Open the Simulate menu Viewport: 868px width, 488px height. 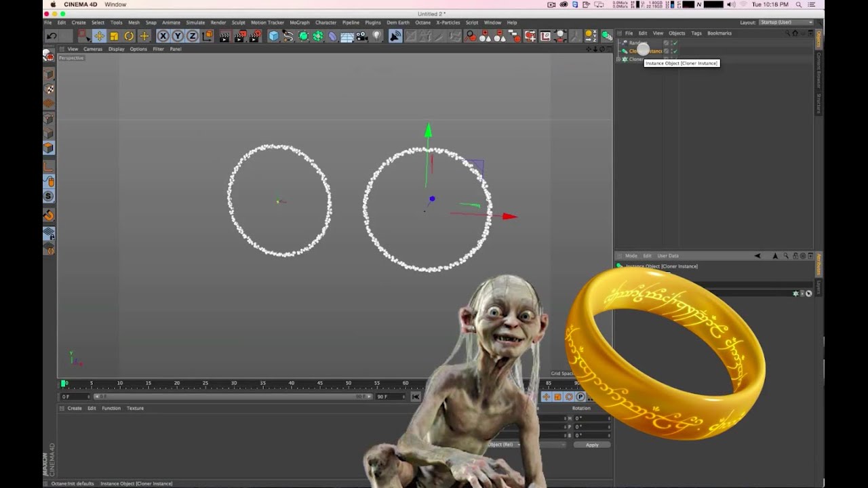pos(195,22)
